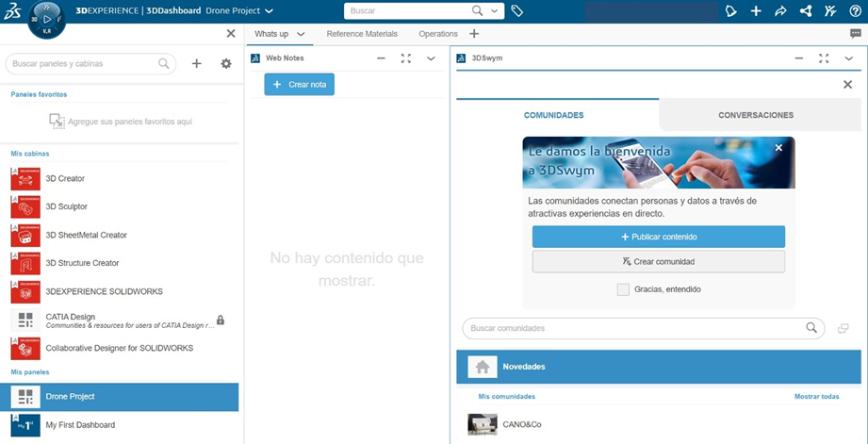Close the left dashboards side panel
The image size is (868, 444).
231,34
